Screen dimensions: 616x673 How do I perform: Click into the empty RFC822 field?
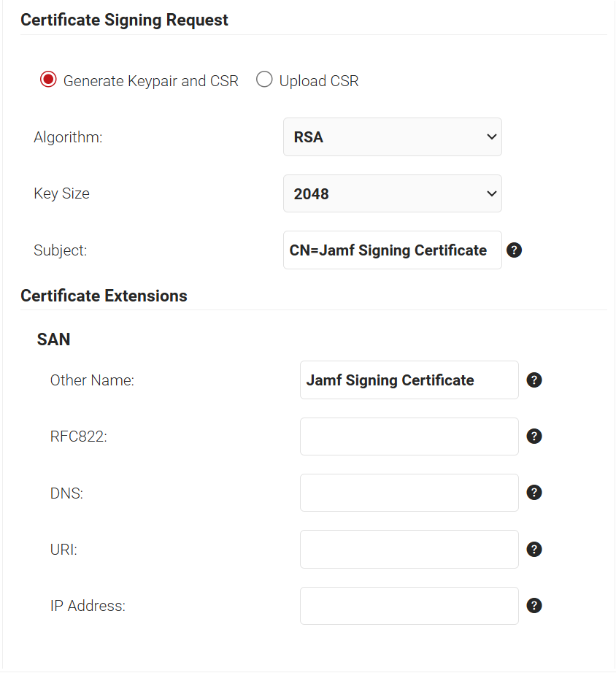pos(409,437)
